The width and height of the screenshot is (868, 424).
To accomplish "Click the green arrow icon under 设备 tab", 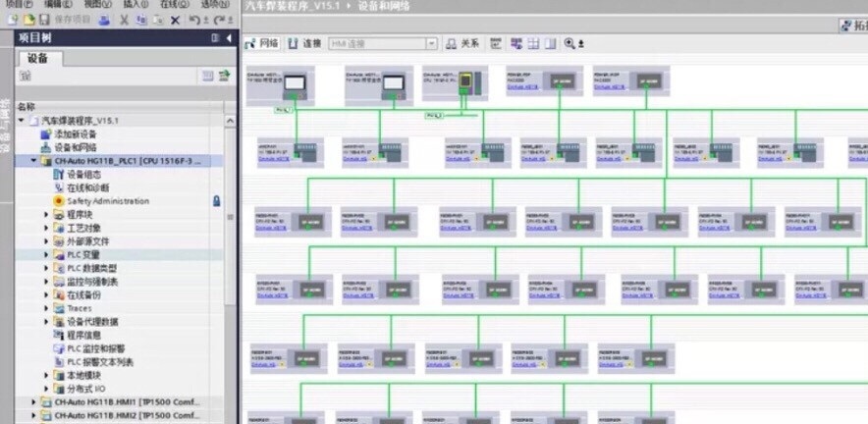I will point(224,76).
